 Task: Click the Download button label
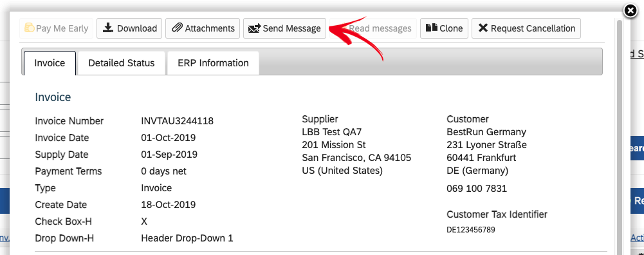[137, 28]
